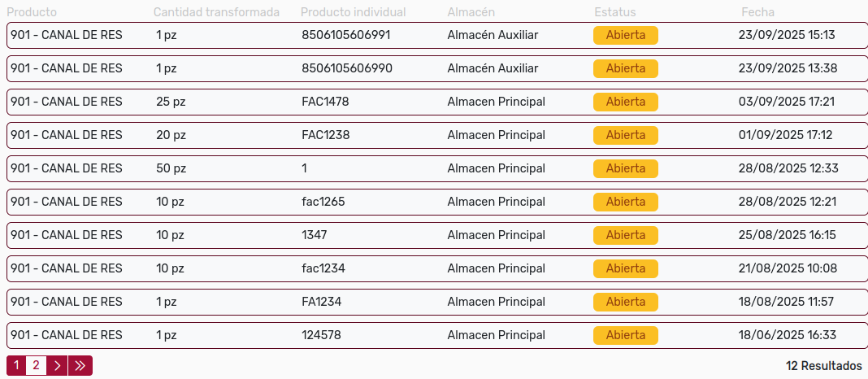
Task: Open the fac1265 transformation row
Action: pos(323,202)
